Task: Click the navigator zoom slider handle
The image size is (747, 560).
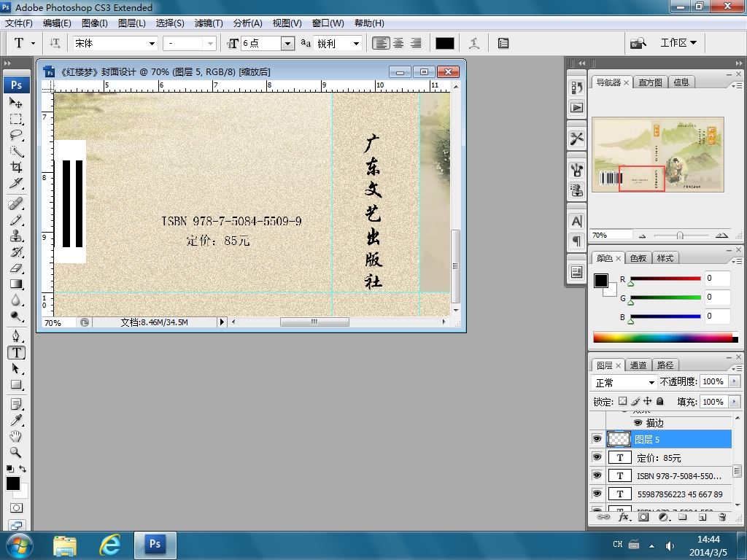Action: tap(680, 236)
